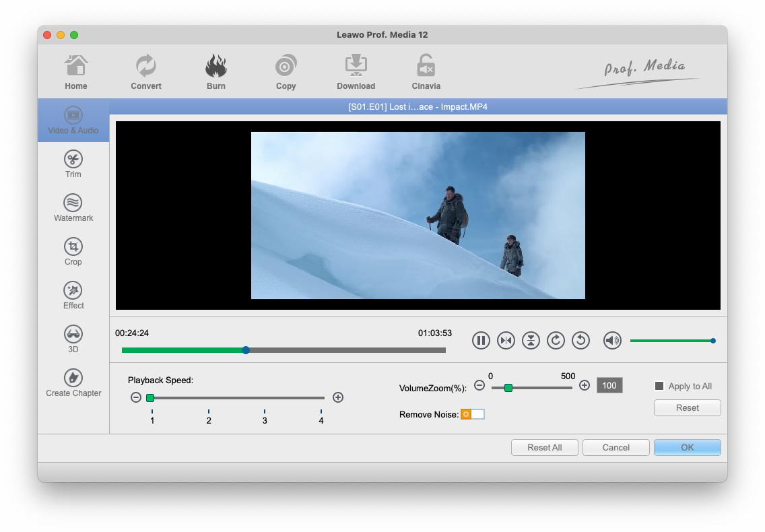This screenshot has height=532, width=765.
Task: Close the Leawo window with red button
Action: click(x=47, y=34)
